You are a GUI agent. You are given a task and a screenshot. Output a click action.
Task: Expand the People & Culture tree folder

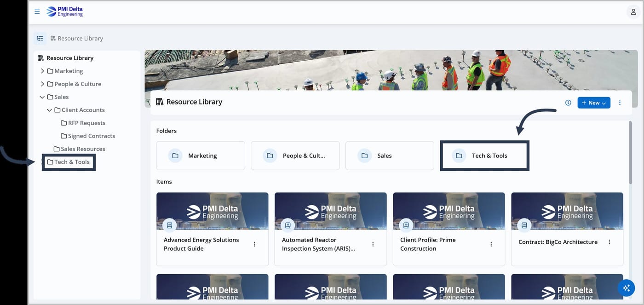tap(42, 84)
